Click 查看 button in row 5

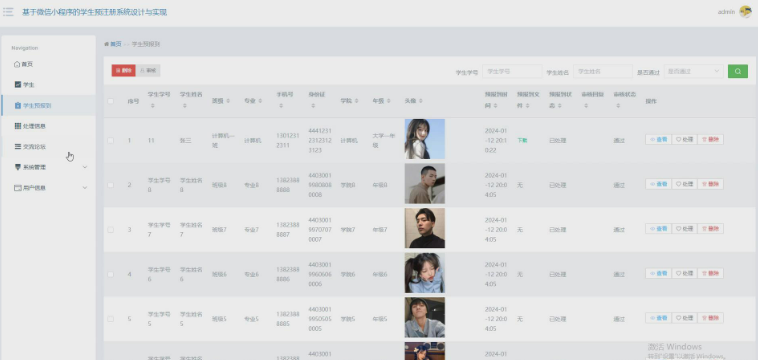tap(658, 318)
